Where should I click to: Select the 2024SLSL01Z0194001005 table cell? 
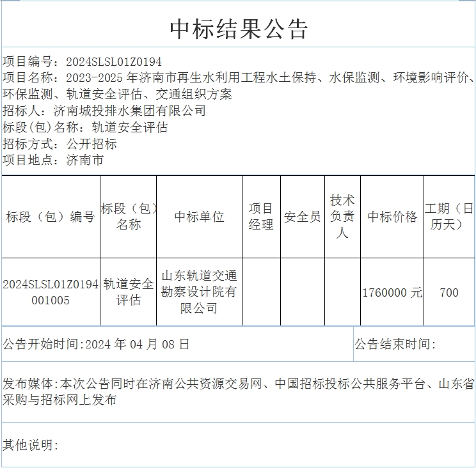point(51,292)
